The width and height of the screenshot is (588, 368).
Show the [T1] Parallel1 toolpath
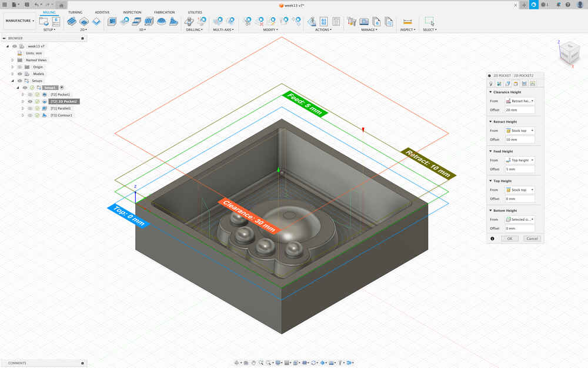pos(30,108)
